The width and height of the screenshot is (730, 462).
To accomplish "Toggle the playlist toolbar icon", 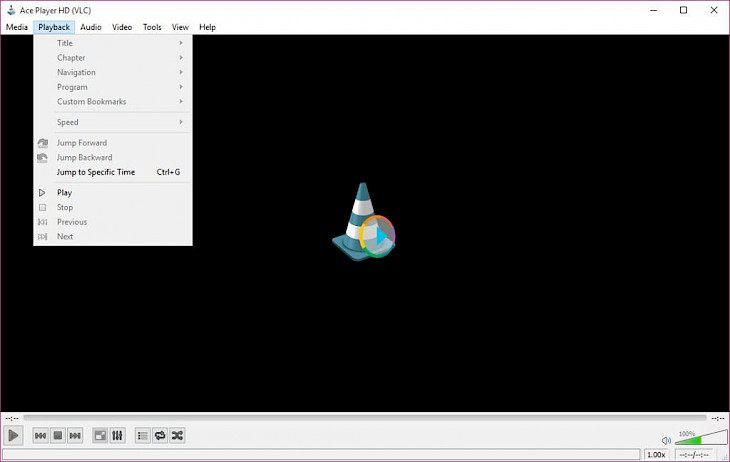I will pos(142,435).
